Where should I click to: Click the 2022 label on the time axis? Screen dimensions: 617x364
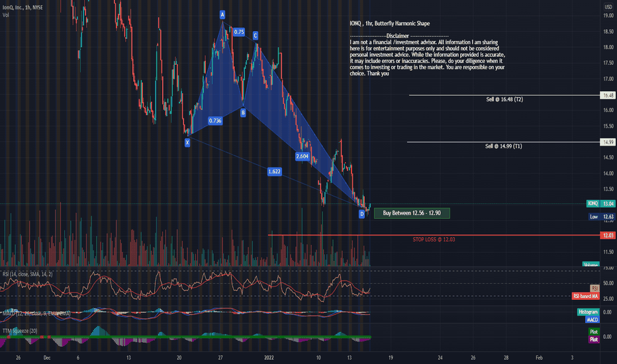click(x=269, y=357)
